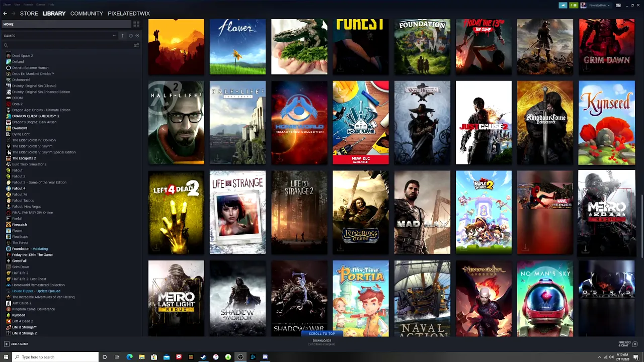Open Mad Max game cover

click(x=422, y=212)
